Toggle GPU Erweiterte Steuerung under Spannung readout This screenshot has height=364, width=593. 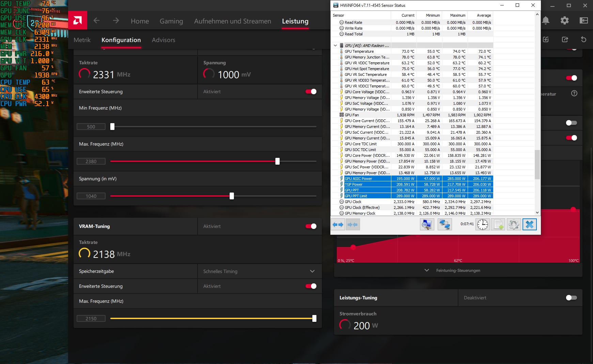pos(311,92)
